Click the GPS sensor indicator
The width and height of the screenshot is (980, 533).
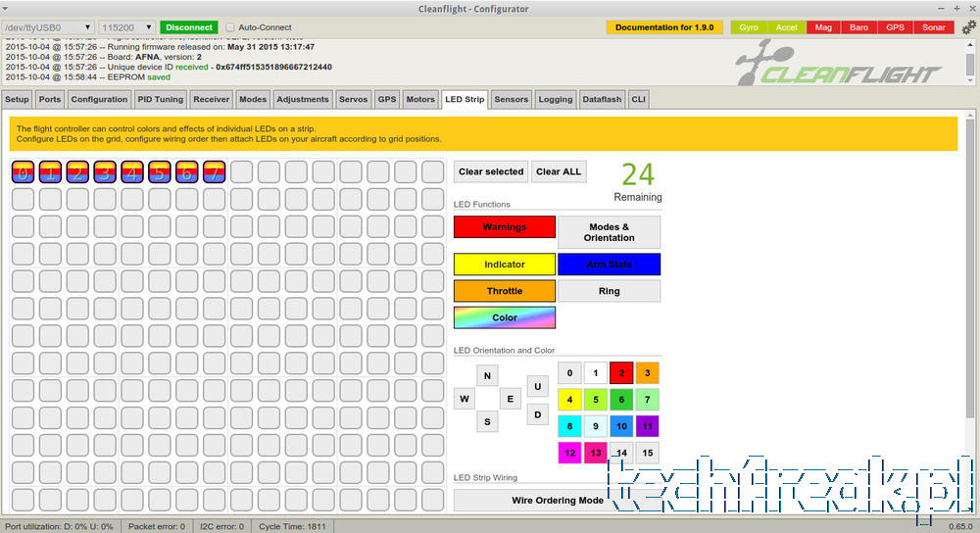point(895,27)
